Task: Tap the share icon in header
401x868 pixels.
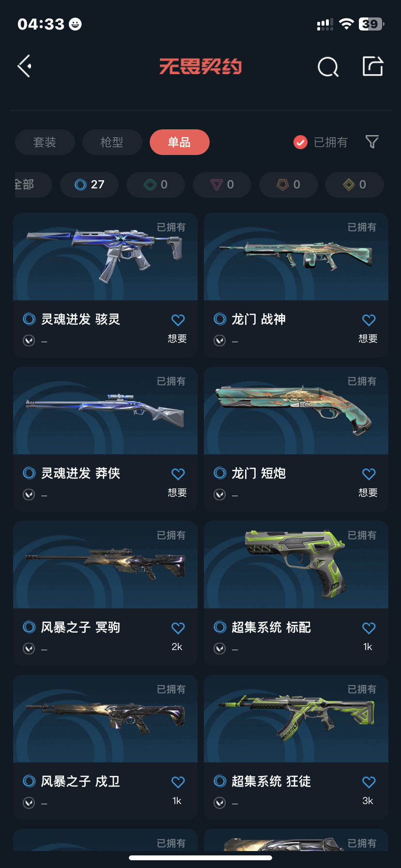Action: coord(373,66)
